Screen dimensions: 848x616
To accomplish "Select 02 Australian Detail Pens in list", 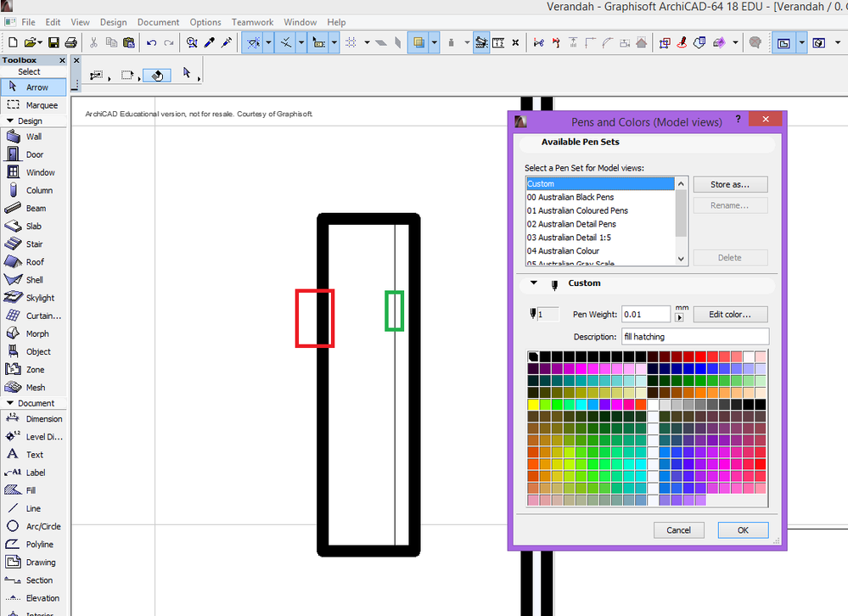I will [600, 224].
